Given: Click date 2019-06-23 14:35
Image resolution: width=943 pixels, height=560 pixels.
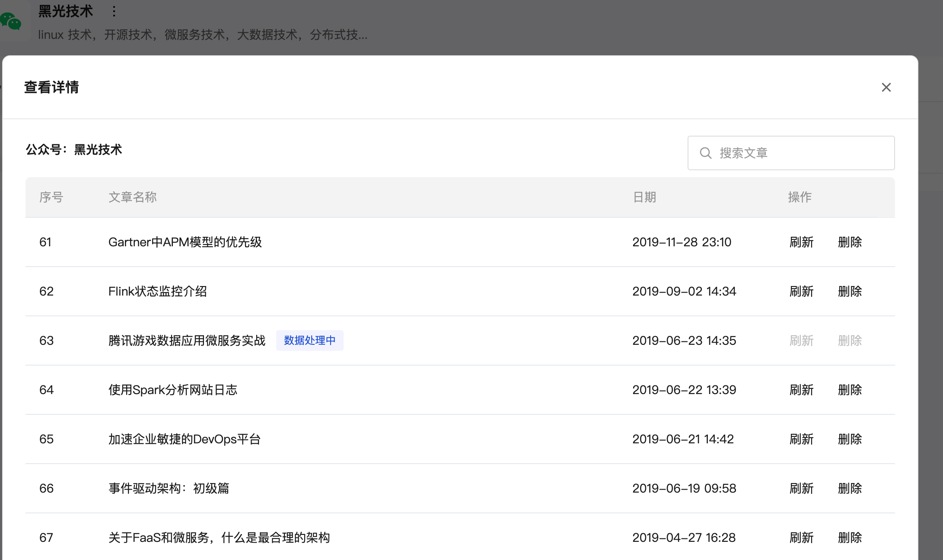Looking at the screenshot, I should click(684, 340).
